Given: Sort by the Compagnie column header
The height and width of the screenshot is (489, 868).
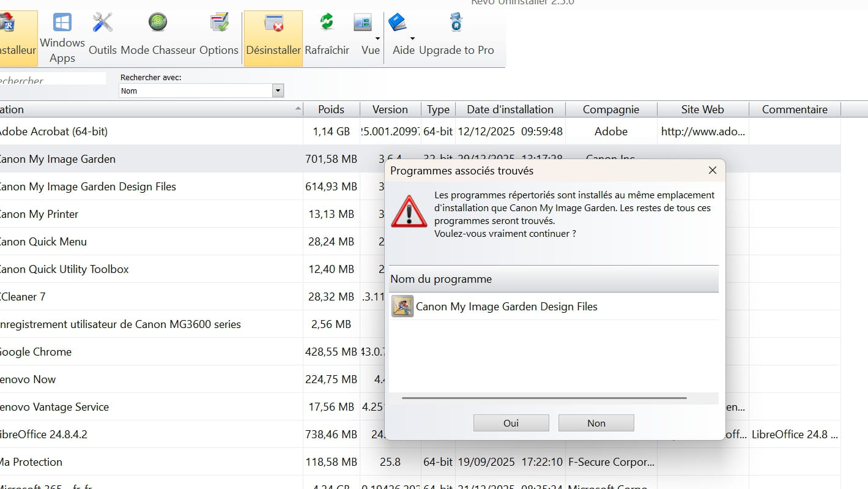Looking at the screenshot, I should coord(611,110).
